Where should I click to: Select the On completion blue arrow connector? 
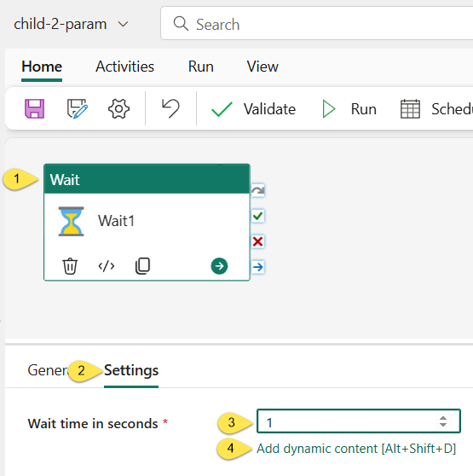pos(258,267)
